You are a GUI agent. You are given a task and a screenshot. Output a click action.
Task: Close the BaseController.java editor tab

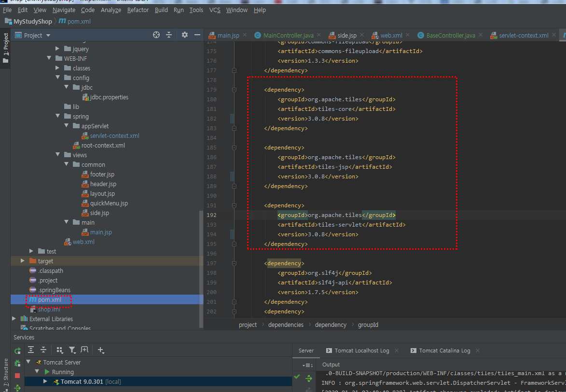[481, 35]
